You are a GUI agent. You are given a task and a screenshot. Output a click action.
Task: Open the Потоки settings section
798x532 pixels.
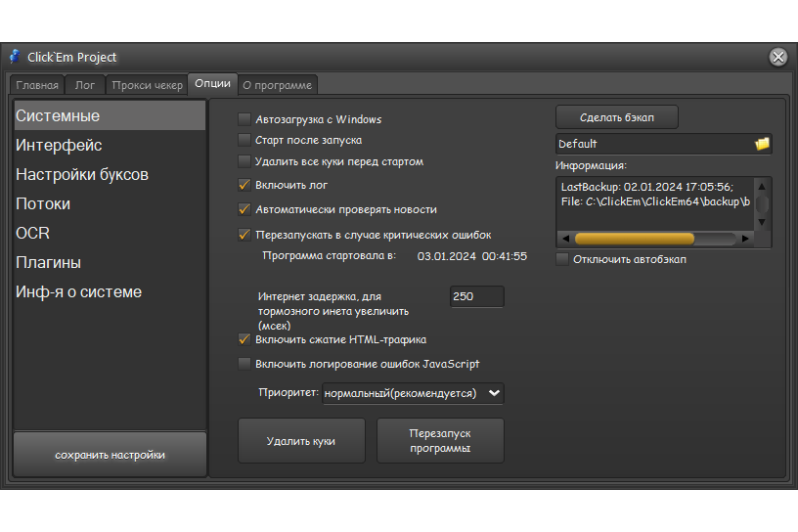(x=110, y=203)
